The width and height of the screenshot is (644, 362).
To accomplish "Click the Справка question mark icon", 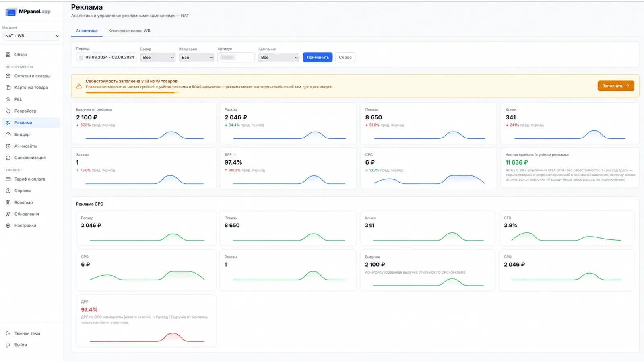I will [8, 191].
